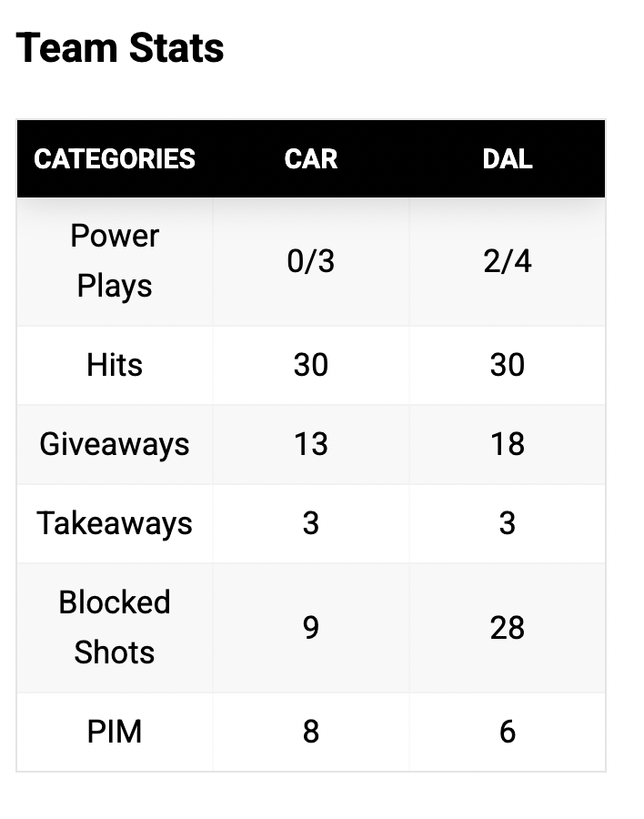
Task: Click DAL's 2/4 power play value
Action: click(x=508, y=262)
